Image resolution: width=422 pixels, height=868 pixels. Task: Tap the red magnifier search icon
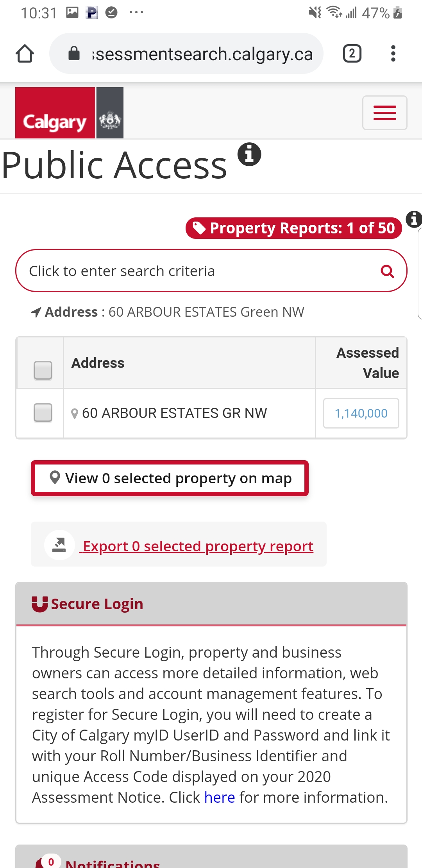point(387,271)
